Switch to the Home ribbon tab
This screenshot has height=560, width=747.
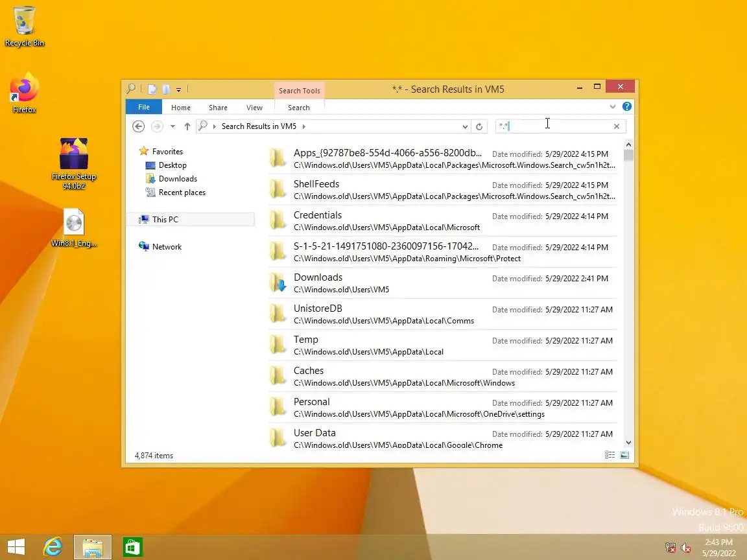(x=180, y=108)
